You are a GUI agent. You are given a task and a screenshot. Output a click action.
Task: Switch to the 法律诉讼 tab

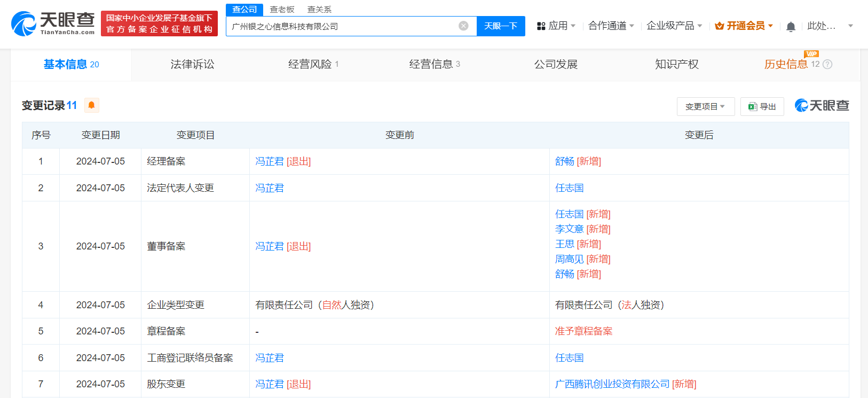(192, 65)
